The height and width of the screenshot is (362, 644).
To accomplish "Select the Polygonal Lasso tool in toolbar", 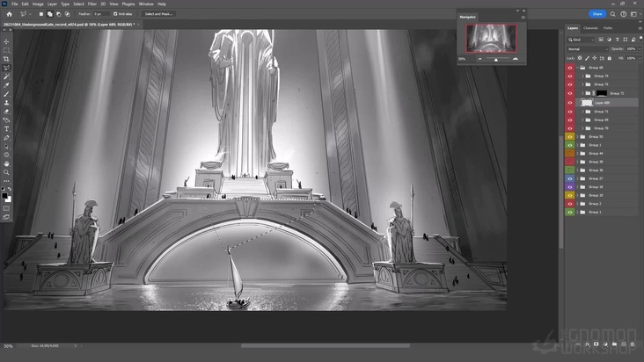I will (6, 68).
